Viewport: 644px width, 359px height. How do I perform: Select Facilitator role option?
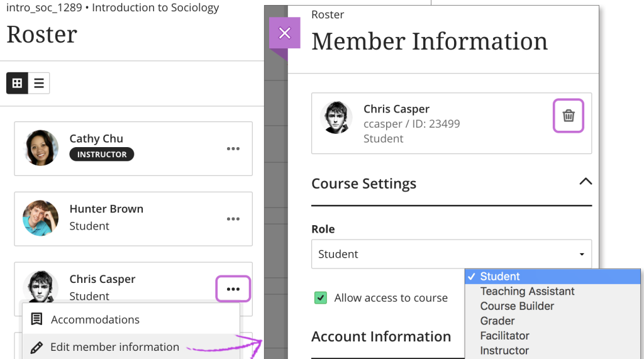coord(552,336)
